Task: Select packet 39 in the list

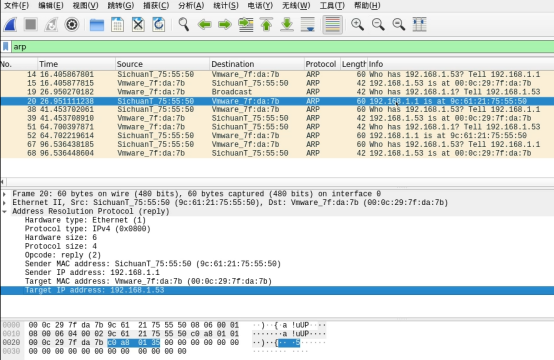Action: [277, 118]
